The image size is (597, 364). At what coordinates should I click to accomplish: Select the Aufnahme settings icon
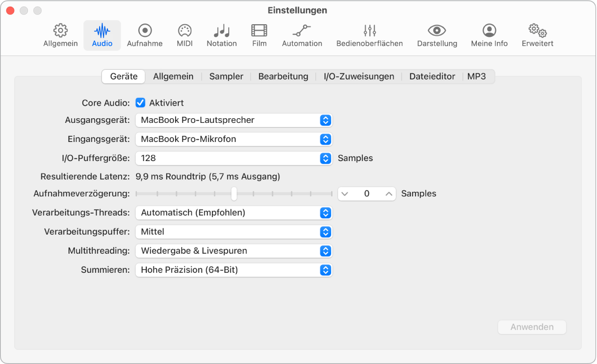tap(145, 35)
